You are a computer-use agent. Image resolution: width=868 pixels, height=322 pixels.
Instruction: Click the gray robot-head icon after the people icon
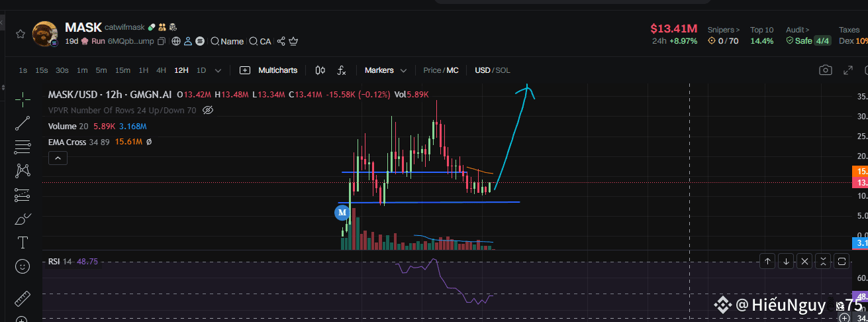click(x=173, y=28)
